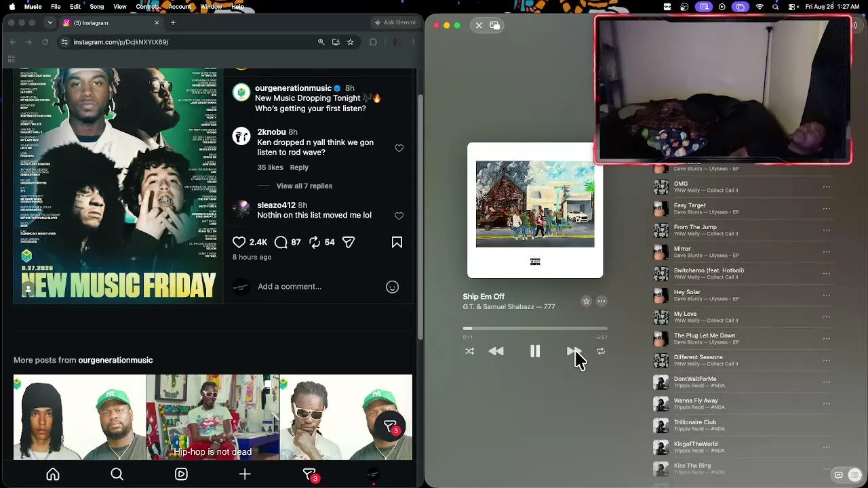Save the Instagram post with bookmark icon
868x488 pixels.
pos(397,242)
